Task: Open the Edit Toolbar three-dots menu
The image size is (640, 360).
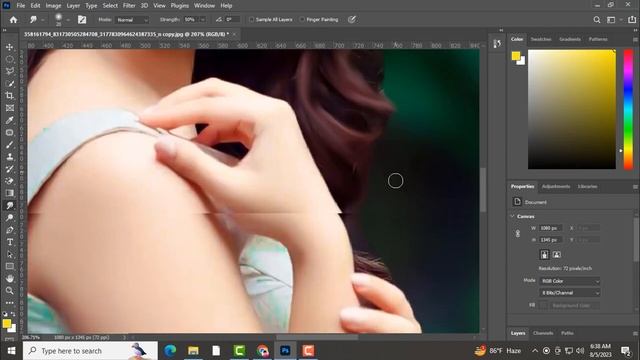Action: point(9,302)
